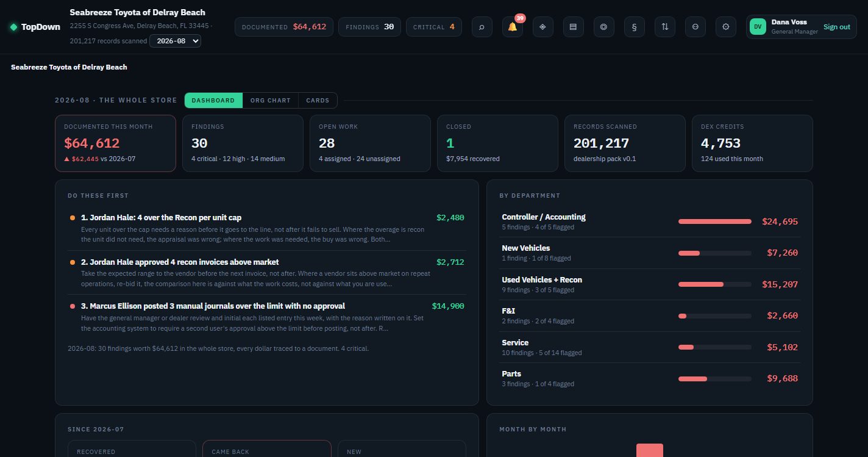
Task: Click the $24,695 department total
Action: pos(780,221)
